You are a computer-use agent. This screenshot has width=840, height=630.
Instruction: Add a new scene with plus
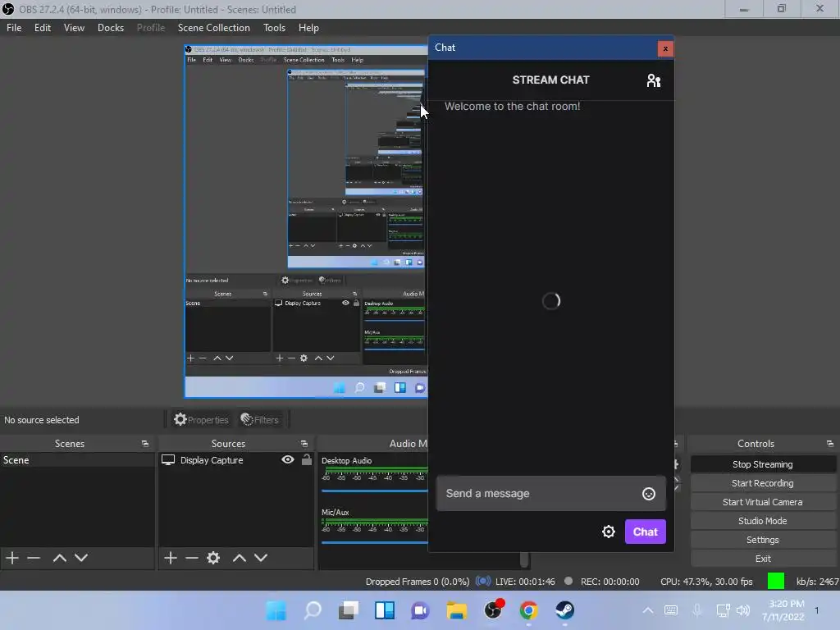(12, 558)
